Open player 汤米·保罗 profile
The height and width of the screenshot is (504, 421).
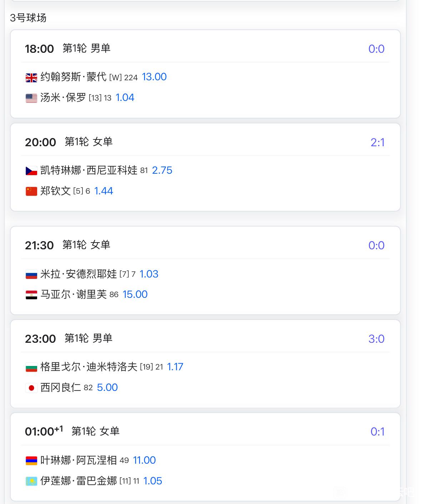[63, 98]
